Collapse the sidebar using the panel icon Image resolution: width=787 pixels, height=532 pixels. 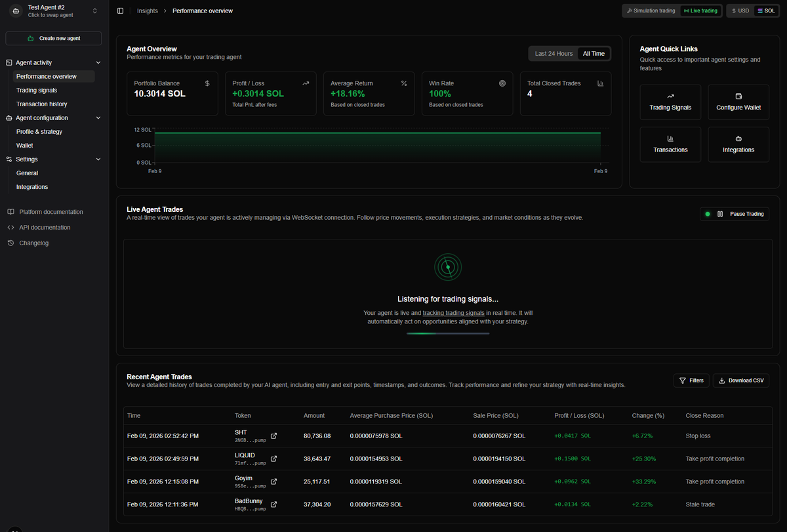[119, 10]
